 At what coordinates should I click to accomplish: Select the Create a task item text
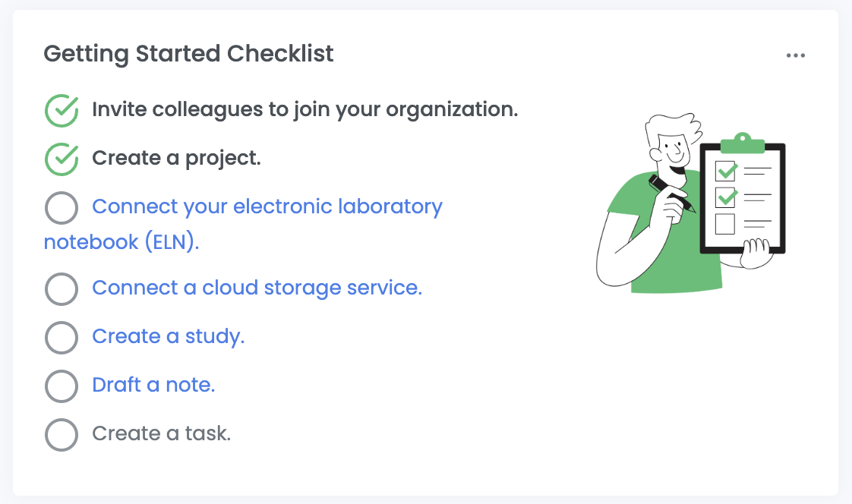161,434
